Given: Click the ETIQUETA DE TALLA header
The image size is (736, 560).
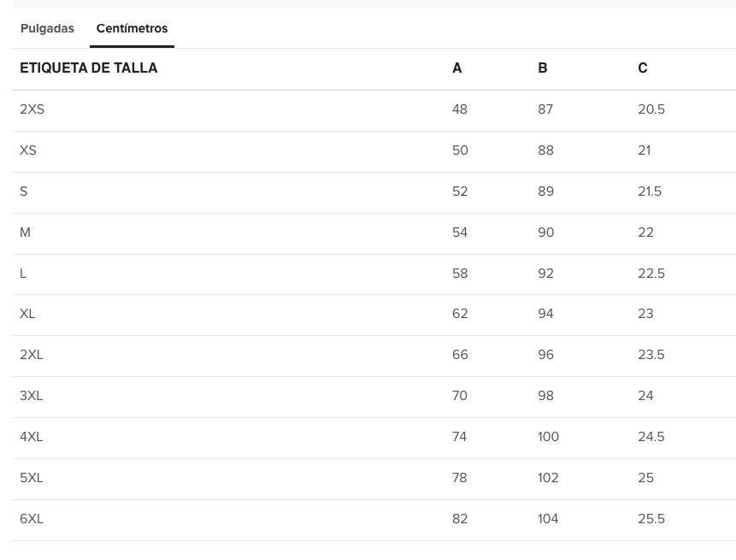Looking at the screenshot, I should click(x=89, y=68).
